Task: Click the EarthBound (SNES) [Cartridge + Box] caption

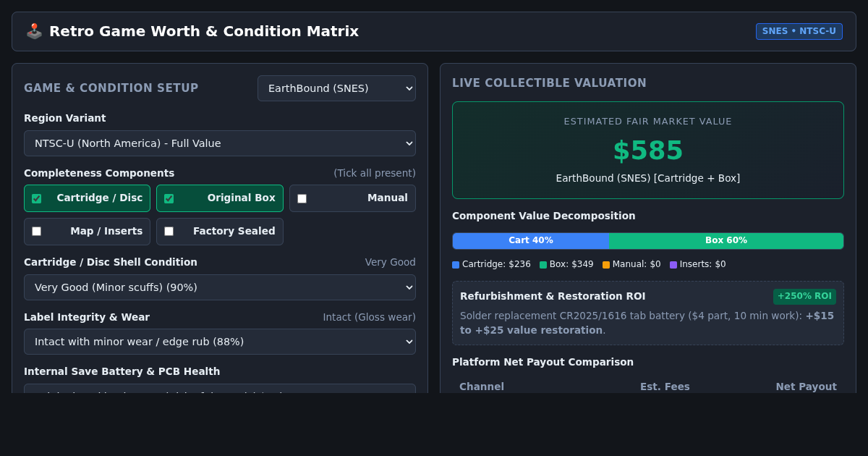Action: [x=648, y=178]
